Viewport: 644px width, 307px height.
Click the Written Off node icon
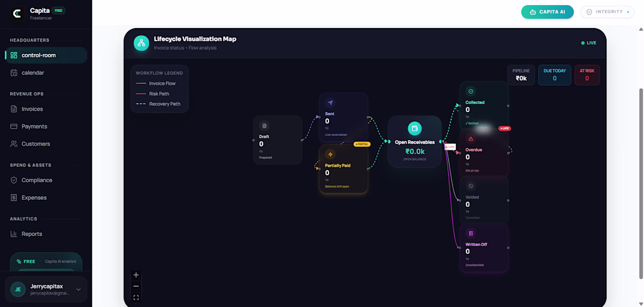(471, 233)
